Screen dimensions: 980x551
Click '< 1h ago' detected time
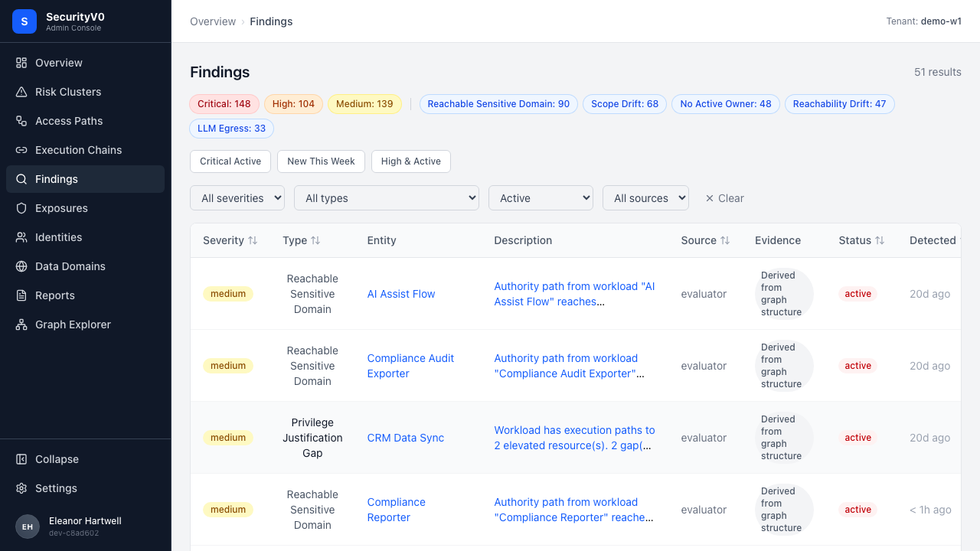930,510
